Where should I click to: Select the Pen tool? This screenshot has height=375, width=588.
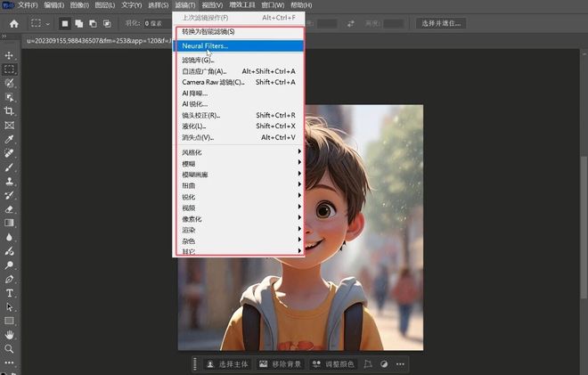[x=9, y=280]
